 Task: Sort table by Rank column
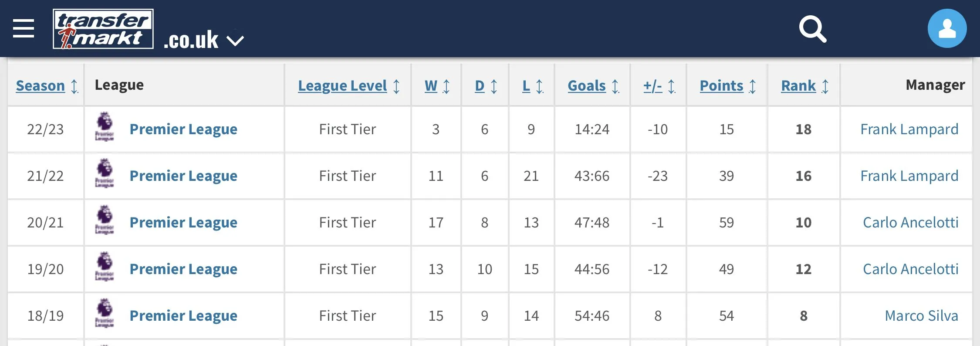[798, 86]
